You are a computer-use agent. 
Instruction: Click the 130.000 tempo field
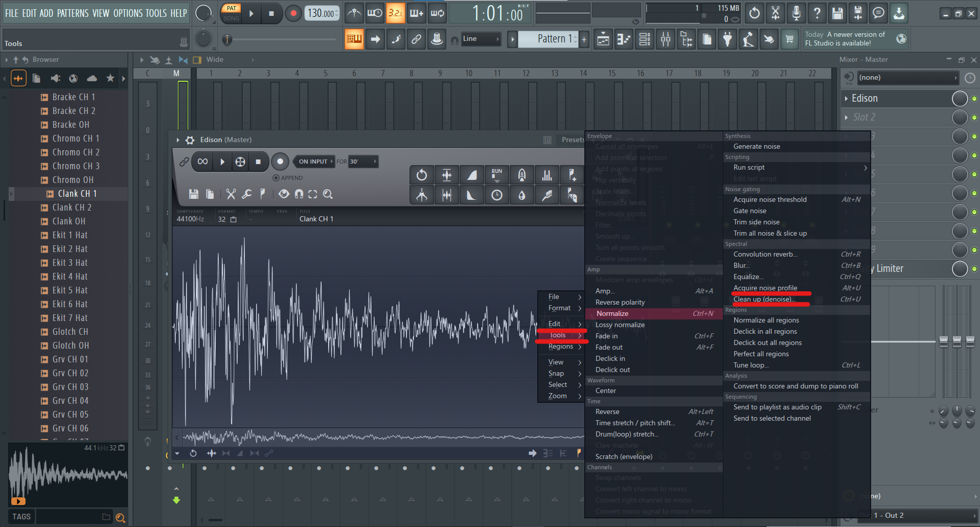(322, 13)
